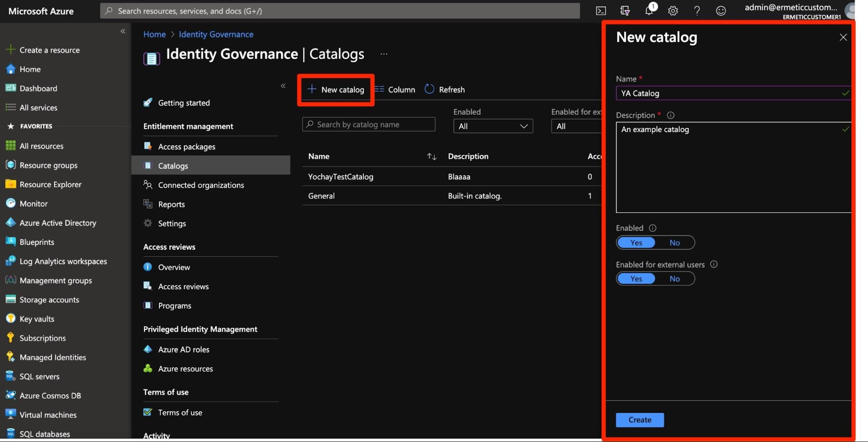Collapse the Identity Governance menu pane
The image size is (868, 442).
point(283,86)
